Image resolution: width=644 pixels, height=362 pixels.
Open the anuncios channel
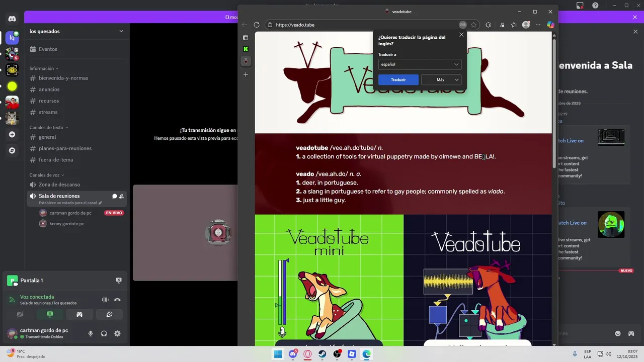76,89
